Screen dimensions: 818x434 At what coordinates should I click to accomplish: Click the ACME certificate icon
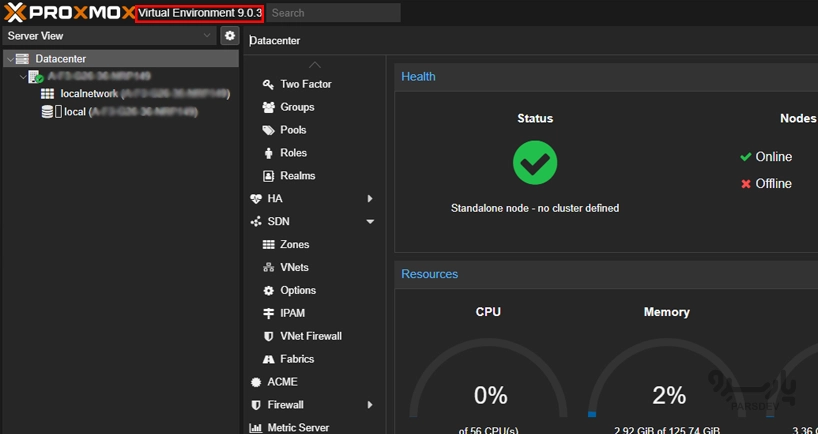tap(256, 382)
